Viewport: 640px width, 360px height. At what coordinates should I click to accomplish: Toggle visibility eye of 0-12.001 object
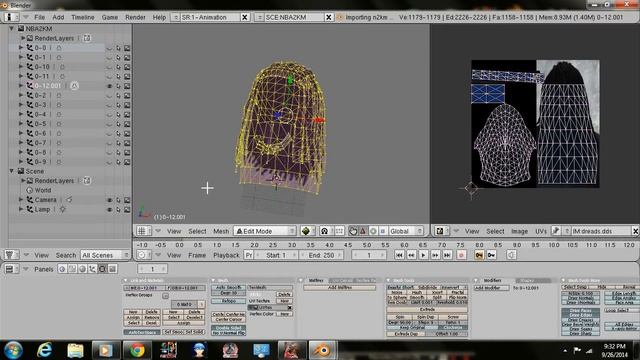(109, 86)
